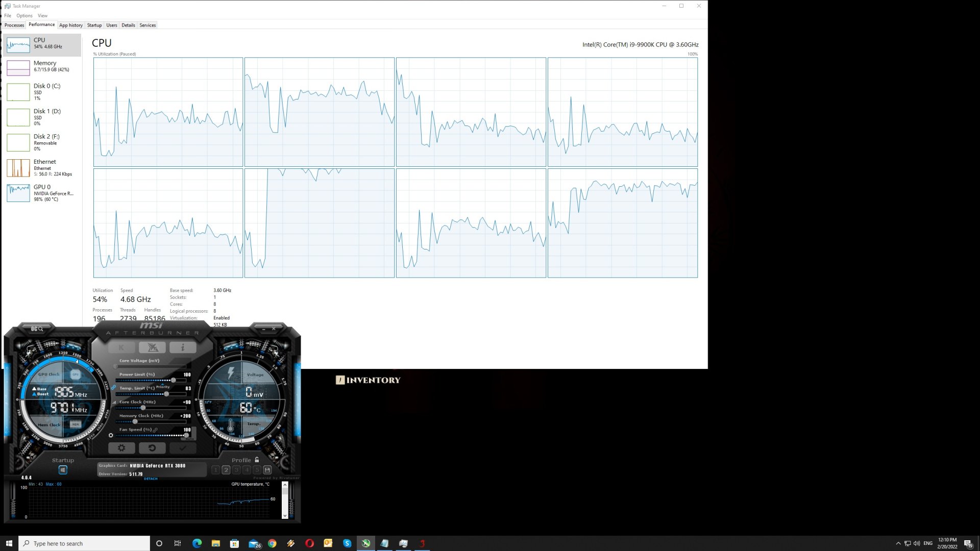Open the Options menu in Task Manager
This screenshot has width=980, height=551.
click(24, 15)
